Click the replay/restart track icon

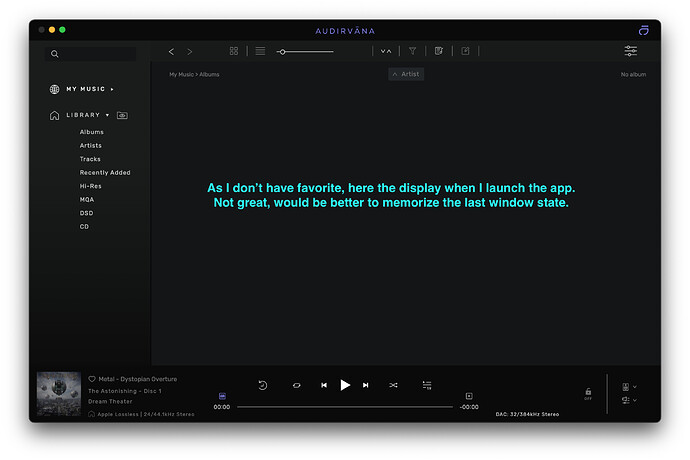click(x=263, y=385)
